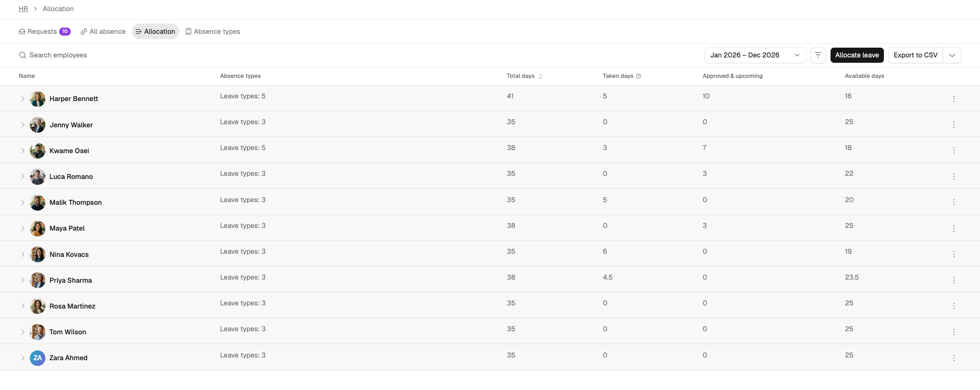Click Zara Ahmed's ZA initials avatar
The width and height of the screenshot is (980, 390).
(37, 358)
